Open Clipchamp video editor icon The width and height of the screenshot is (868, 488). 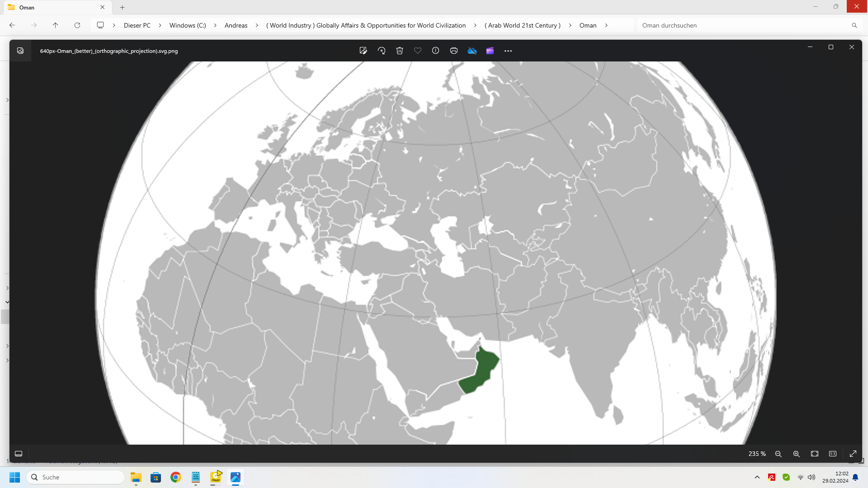pyautogui.click(x=490, y=51)
